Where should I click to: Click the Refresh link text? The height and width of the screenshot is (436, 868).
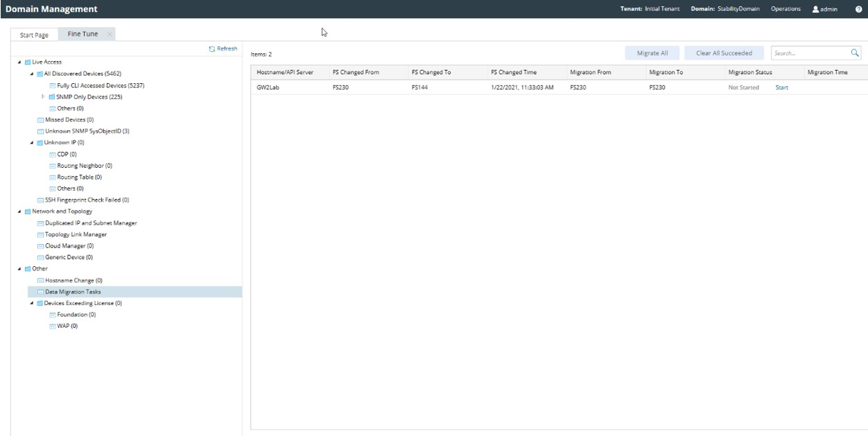[227, 49]
